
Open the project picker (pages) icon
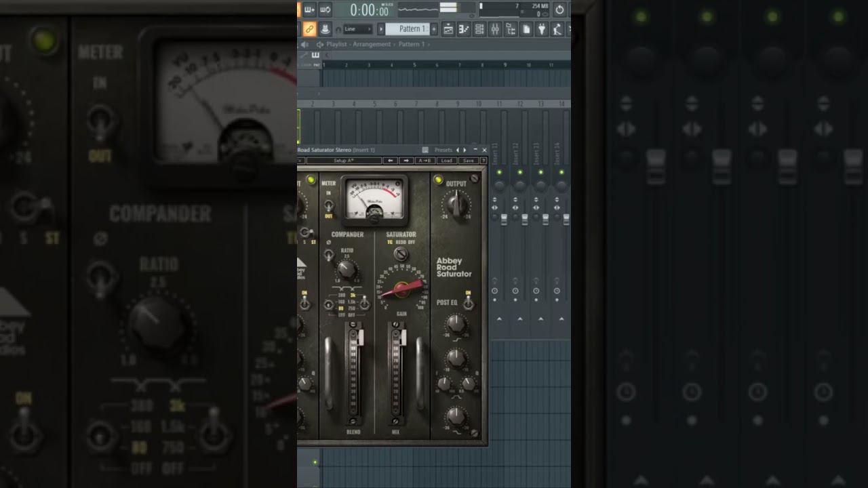tap(526, 29)
